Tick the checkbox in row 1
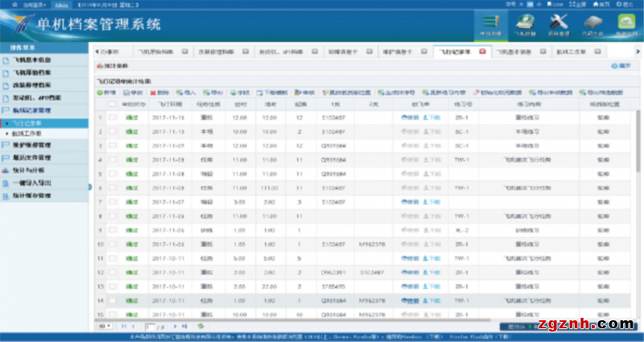The image size is (644, 342). tap(113, 118)
